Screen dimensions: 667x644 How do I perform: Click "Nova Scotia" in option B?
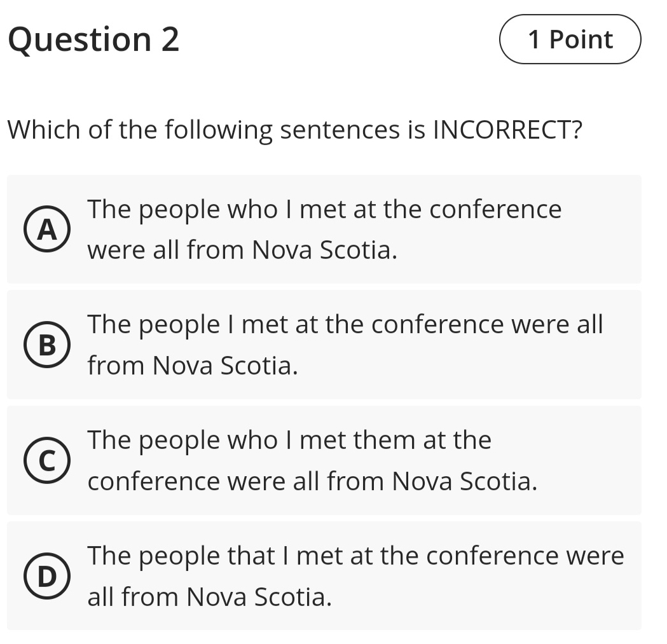[225, 366]
